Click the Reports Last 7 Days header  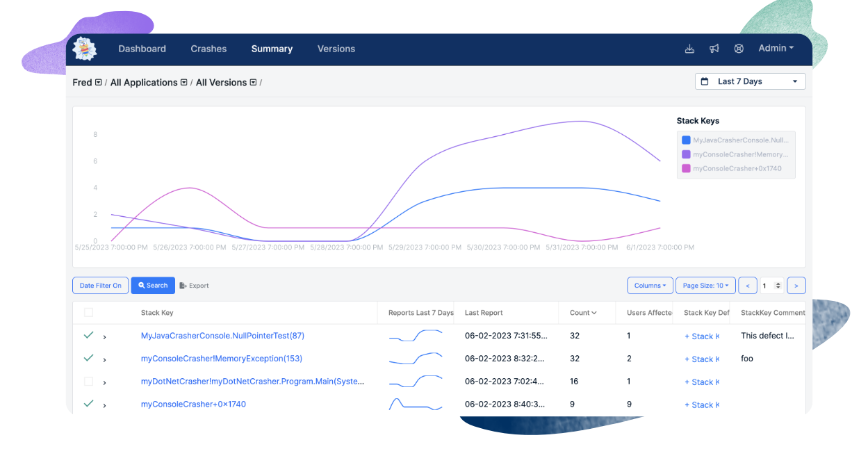tap(421, 313)
